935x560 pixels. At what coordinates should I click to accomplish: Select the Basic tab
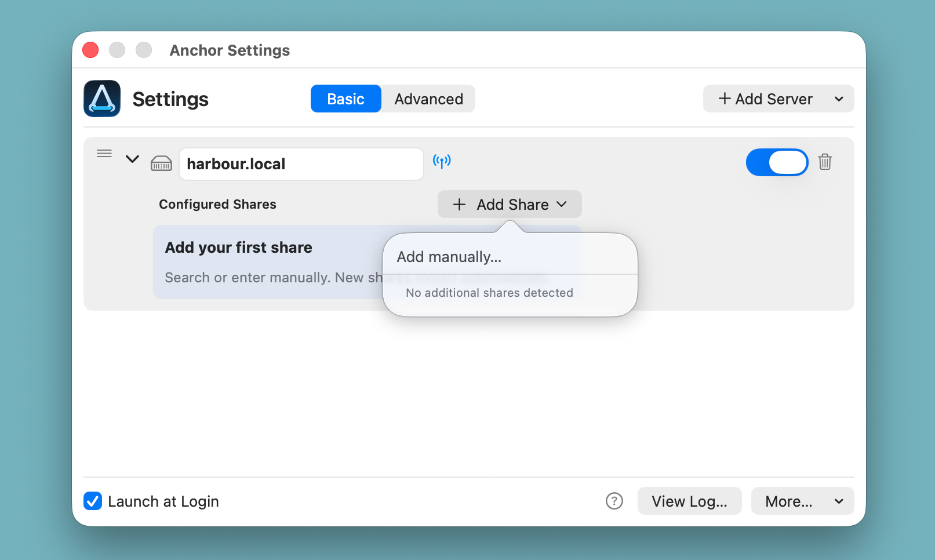(346, 99)
